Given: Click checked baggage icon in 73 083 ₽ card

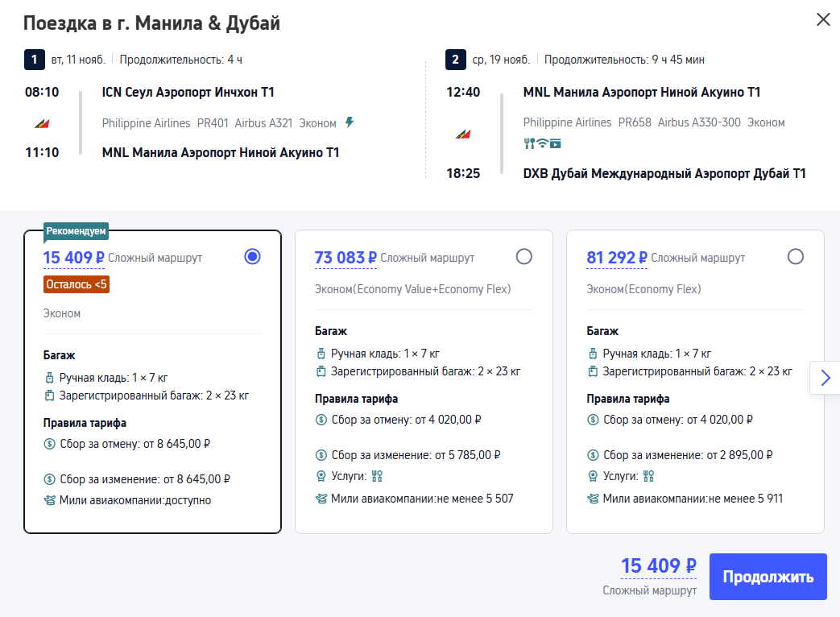Looking at the screenshot, I should tap(321, 371).
